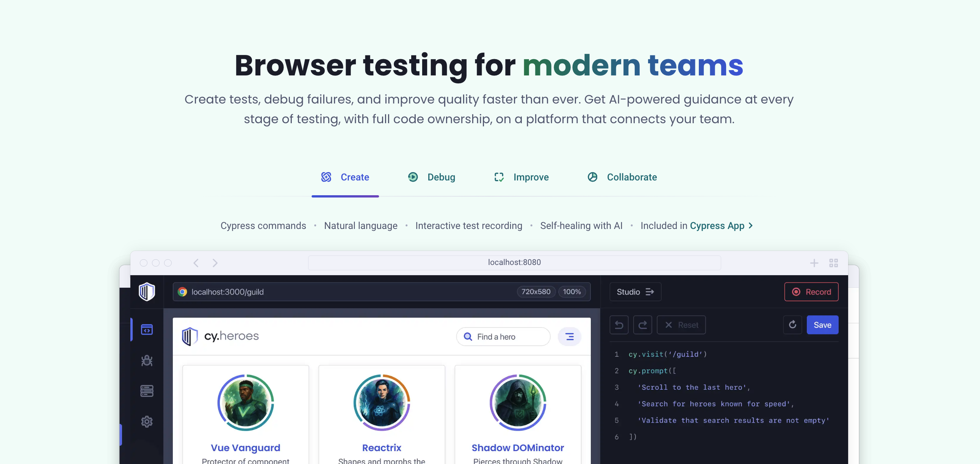Open the Shadow DOMinator hero title
Viewport: 980px width, 464px height.
[x=518, y=448]
